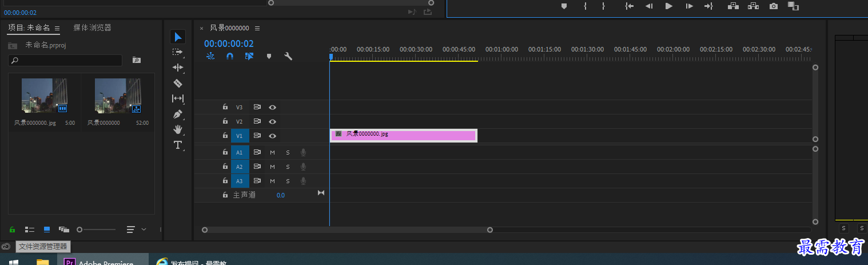Switch project panel to icon view
The image size is (868, 265).
click(x=47, y=229)
